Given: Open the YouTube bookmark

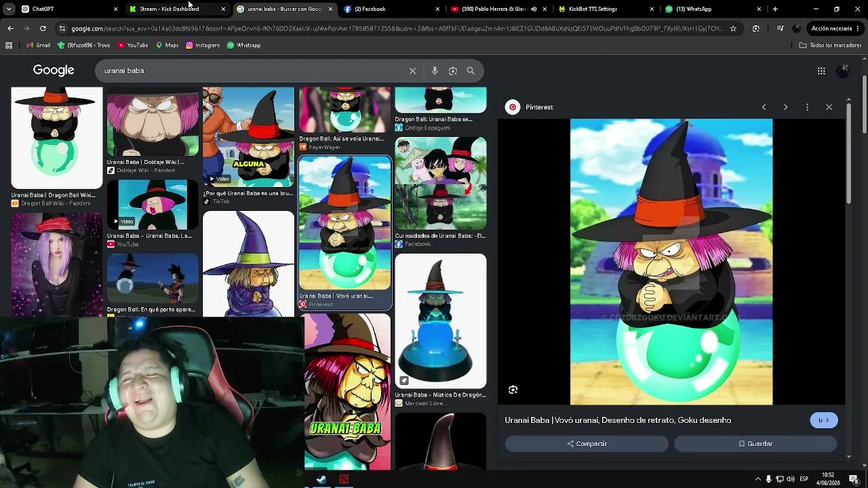Looking at the screenshot, I should (133, 45).
